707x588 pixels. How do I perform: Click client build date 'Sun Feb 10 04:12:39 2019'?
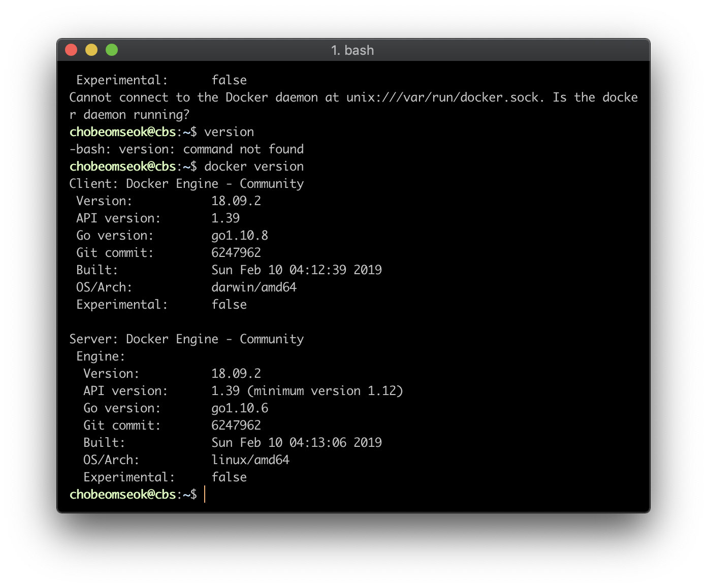click(297, 270)
